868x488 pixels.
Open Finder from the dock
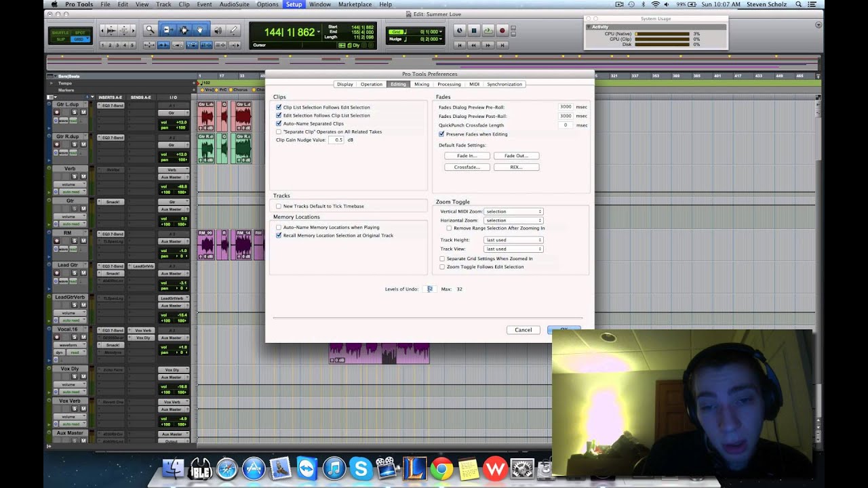coord(174,469)
